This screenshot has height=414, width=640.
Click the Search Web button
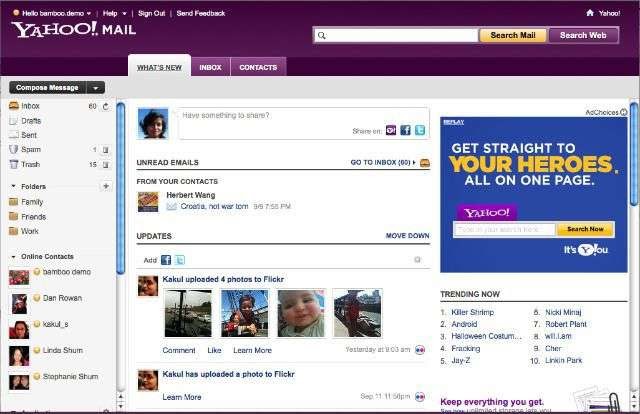point(583,36)
